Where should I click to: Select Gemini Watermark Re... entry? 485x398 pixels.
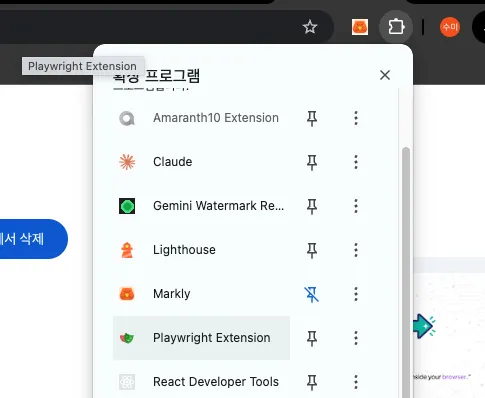(x=201, y=206)
